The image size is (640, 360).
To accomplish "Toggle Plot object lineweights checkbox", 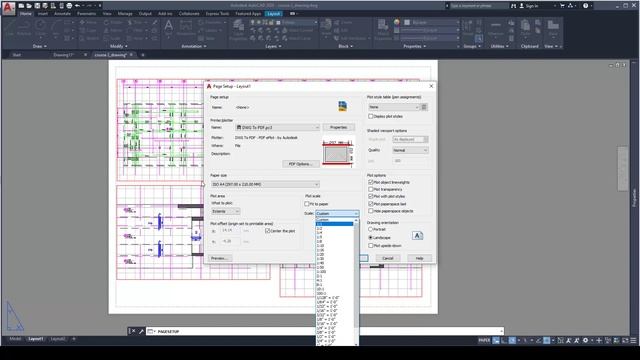I will point(371,182).
